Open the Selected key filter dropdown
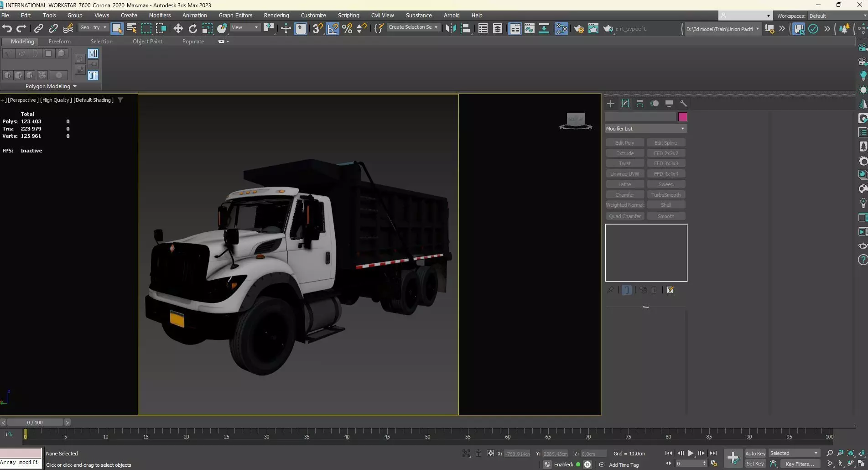Viewport: 868px width, 470px height. tap(794, 453)
